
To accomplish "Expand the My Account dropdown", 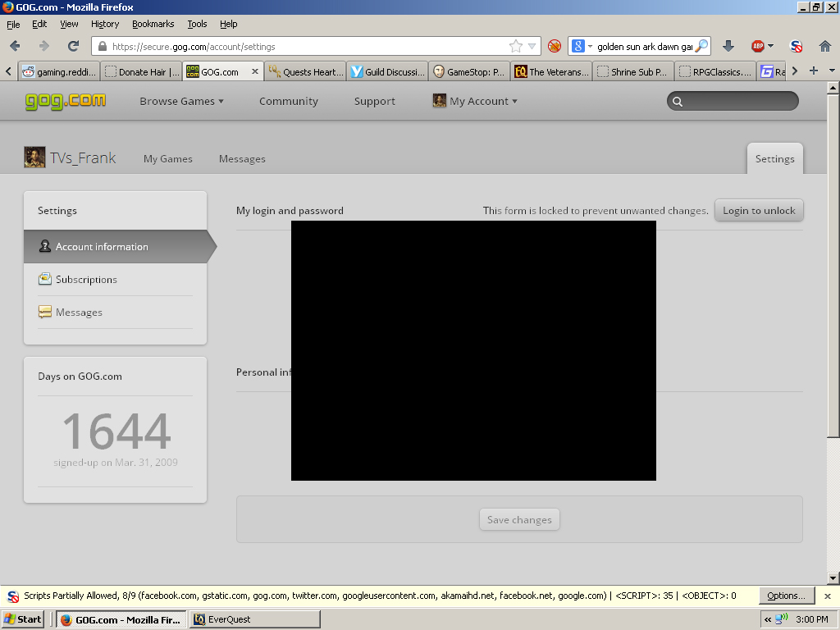I will pyautogui.click(x=475, y=101).
